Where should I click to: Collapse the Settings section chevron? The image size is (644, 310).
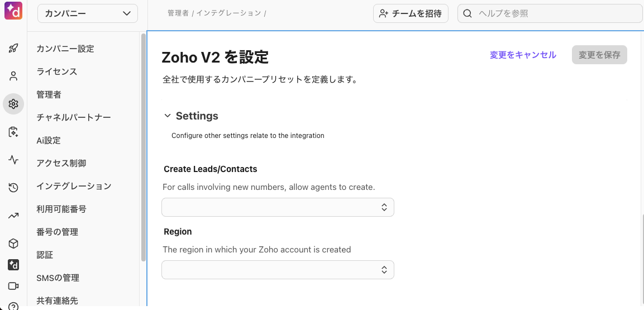click(x=167, y=116)
